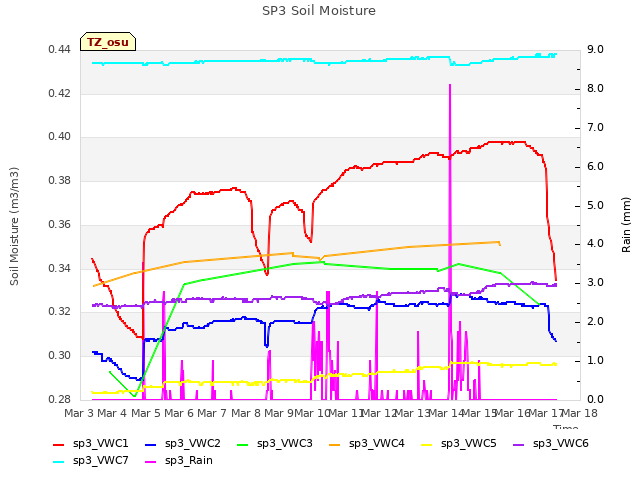The image size is (640, 480).
Task: Click the 8.0 rain axis tick label
Action: [x=595, y=89]
